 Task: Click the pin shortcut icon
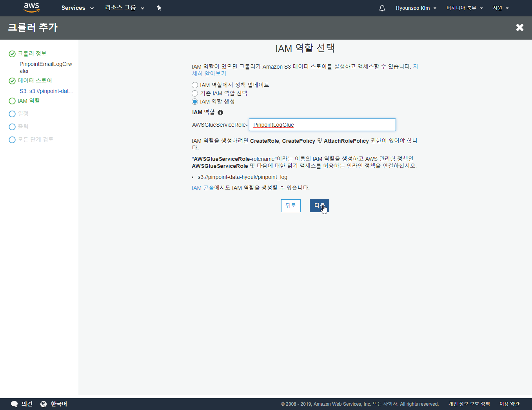point(159,8)
